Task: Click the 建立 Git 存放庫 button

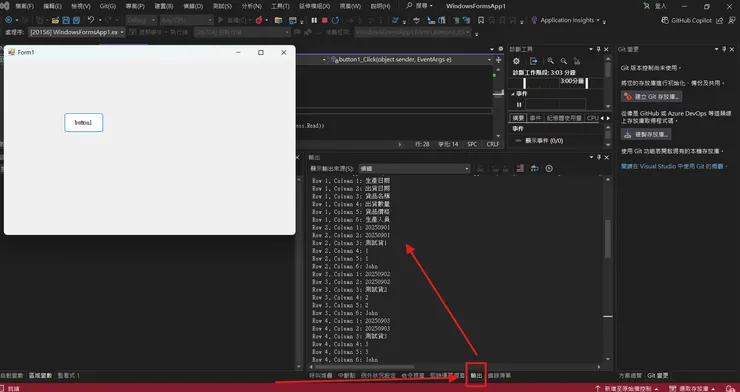Action: click(x=651, y=97)
